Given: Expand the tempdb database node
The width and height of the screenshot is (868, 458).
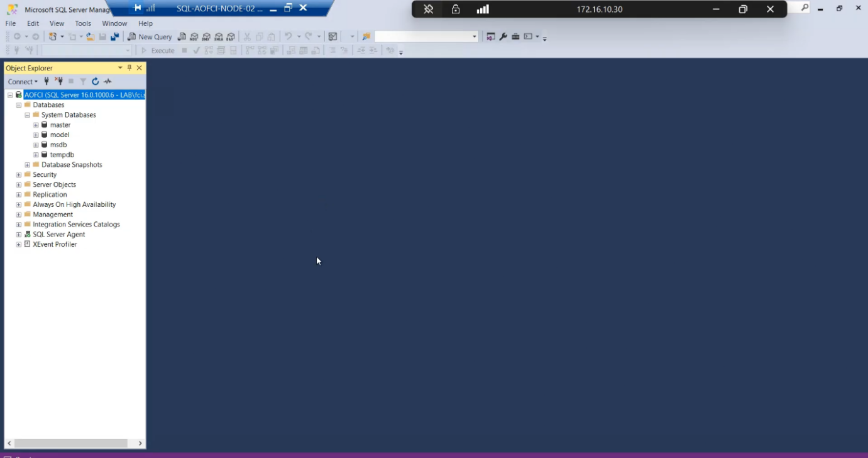Looking at the screenshot, I should [36, 155].
